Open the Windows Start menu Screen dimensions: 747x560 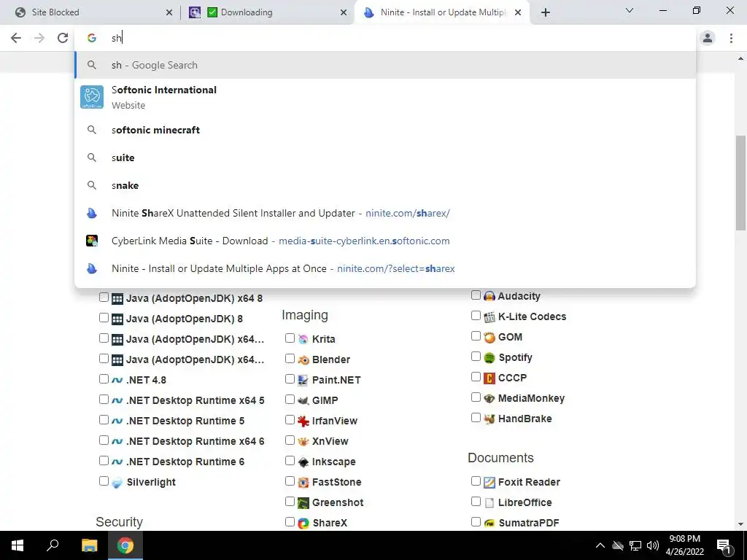18,545
